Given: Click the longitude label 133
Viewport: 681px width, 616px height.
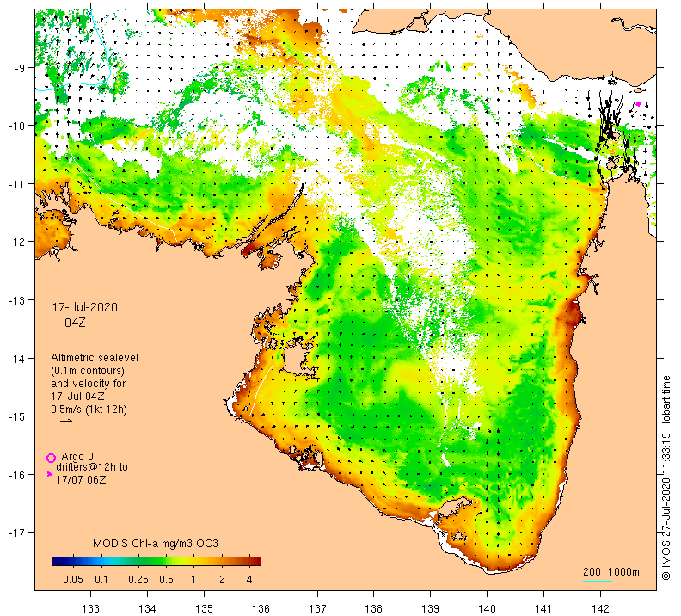Looking at the screenshot, I should 90,608.
